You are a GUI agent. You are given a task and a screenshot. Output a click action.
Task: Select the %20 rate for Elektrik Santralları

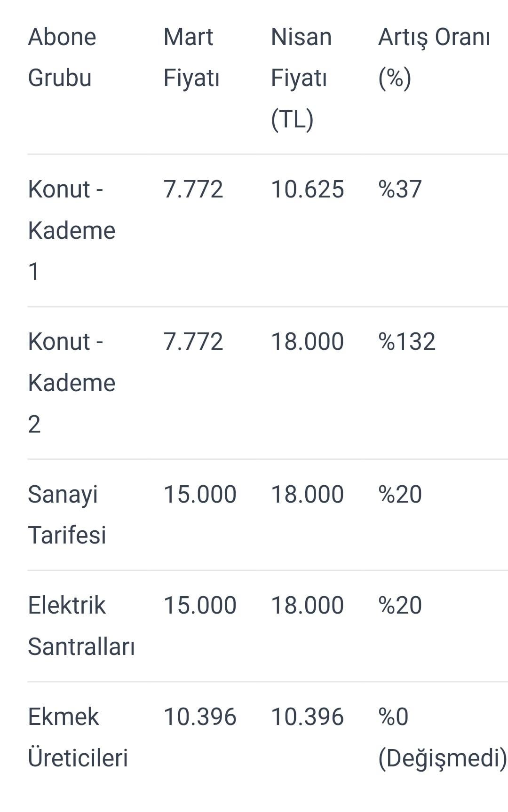pyautogui.click(x=400, y=606)
